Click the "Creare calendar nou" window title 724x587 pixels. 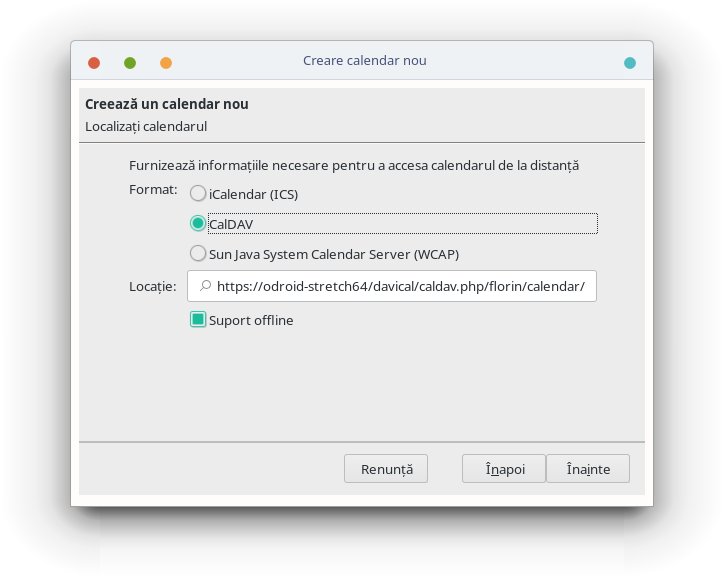click(x=365, y=61)
